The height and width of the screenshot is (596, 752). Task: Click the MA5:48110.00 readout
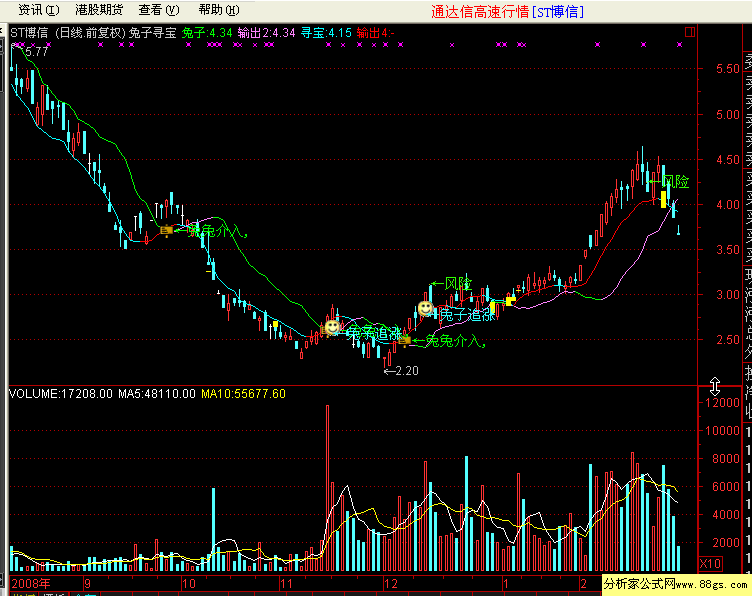click(x=157, y=394)
